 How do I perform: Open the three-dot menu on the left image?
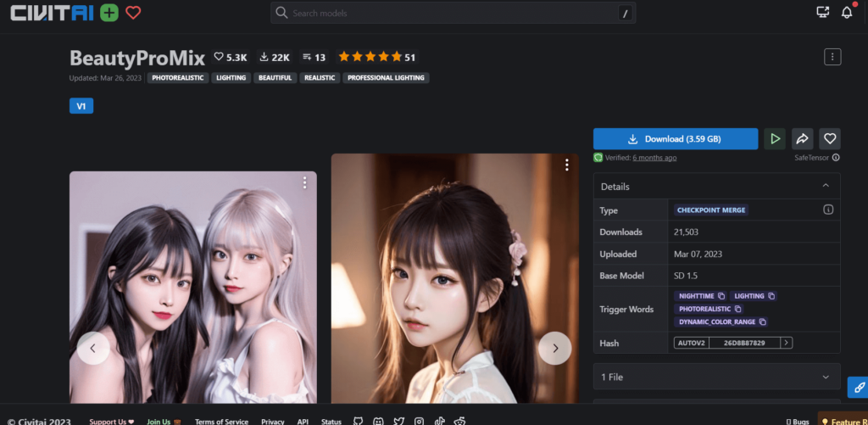[304, 182]
